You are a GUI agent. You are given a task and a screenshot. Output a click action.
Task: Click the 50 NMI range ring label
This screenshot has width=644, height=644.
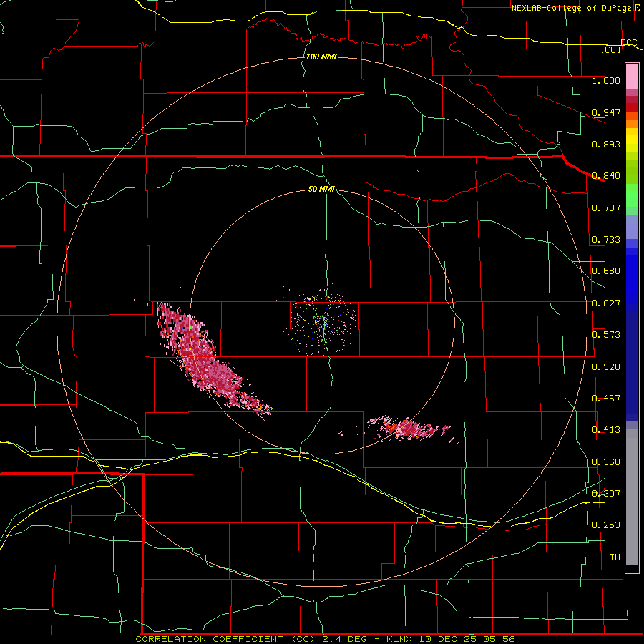[x=321, y=189]
